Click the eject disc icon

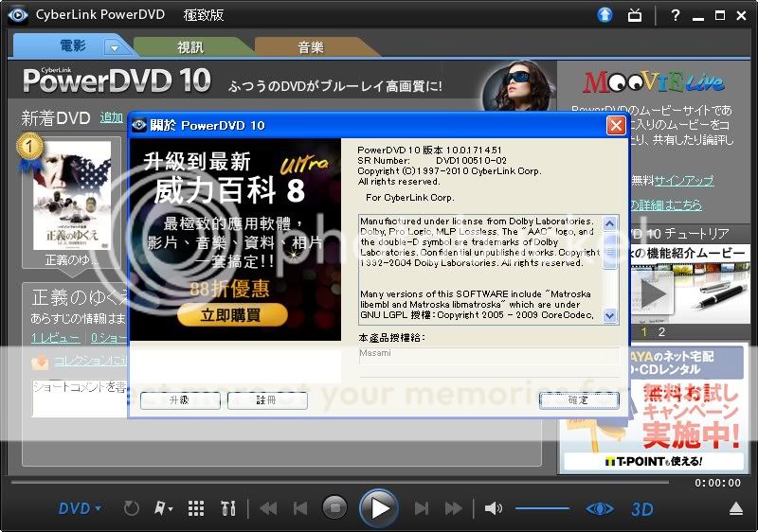pos(736,508)
